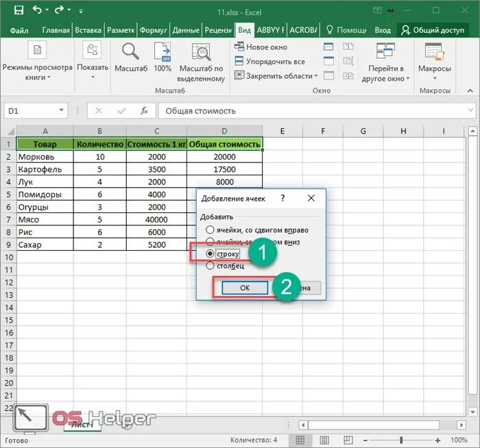Click cell with value 17500
480x448 pixels.
(x=224, y=169)
